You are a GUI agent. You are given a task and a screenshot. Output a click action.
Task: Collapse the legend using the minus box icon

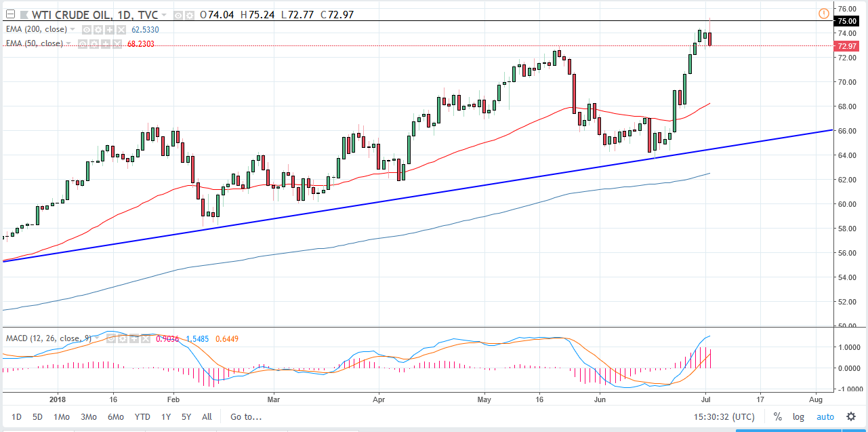point(10,14)
